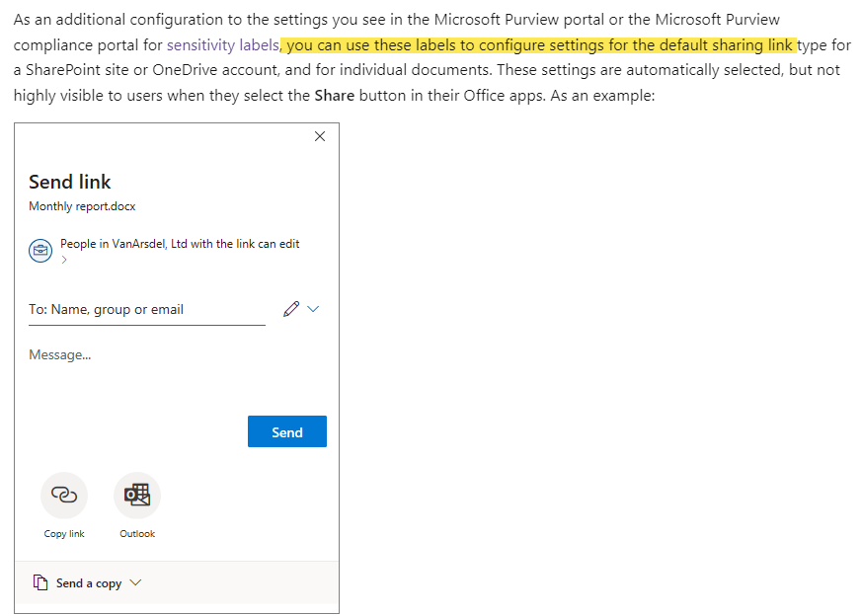
Task: Click the Outlook caption text
Action: click(136, 533)
